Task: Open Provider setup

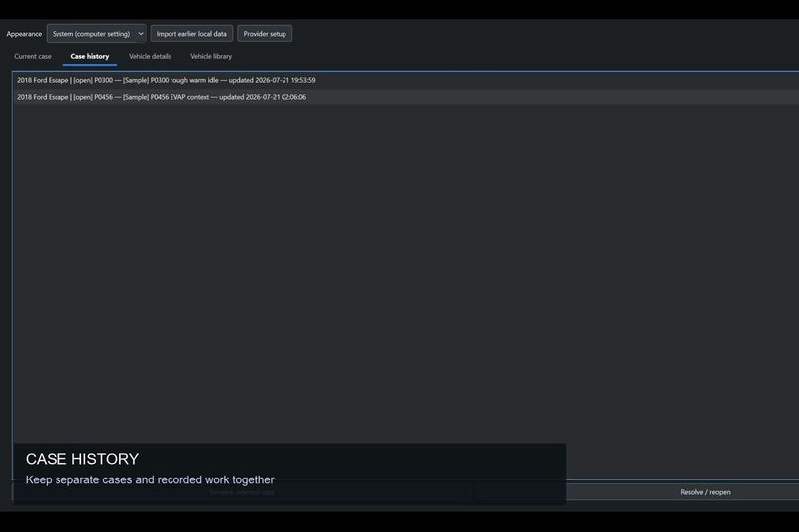Action: click(x=265, y=34)
